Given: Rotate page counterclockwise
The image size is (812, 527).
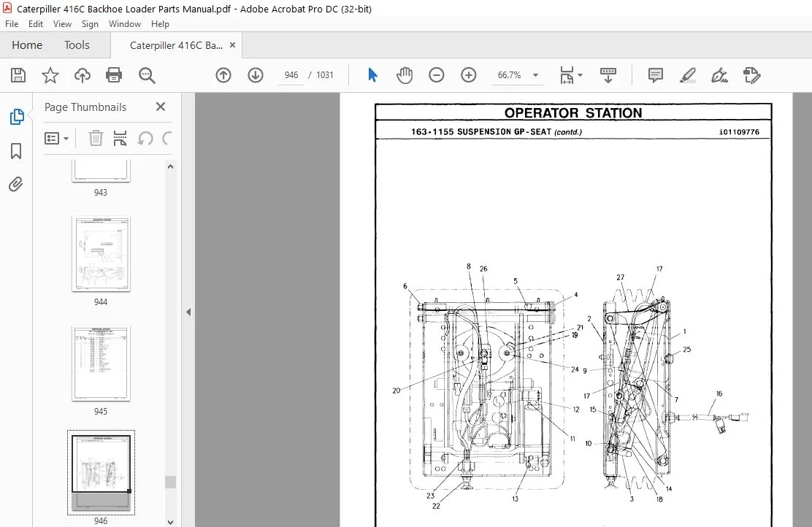Looking at the screenshot, I should click(x=145, y=138).
